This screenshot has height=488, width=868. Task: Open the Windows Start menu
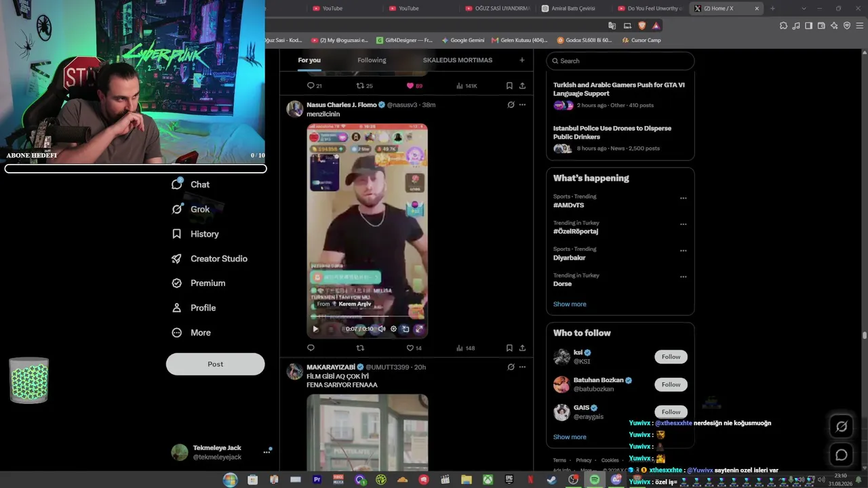[231, 480]
